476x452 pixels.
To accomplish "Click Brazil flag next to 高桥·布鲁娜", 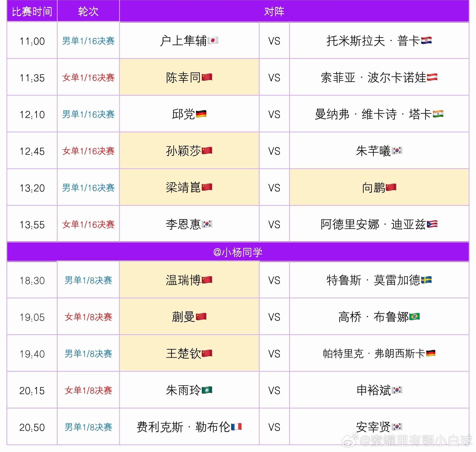I will [x=414, y=317].
